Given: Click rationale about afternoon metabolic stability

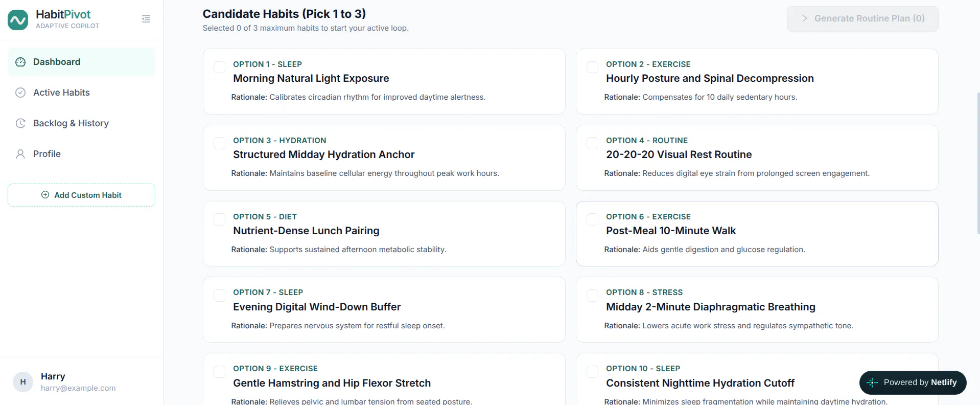Looking at the screenshot, I should pyautogui.click(x=339, y=250).
